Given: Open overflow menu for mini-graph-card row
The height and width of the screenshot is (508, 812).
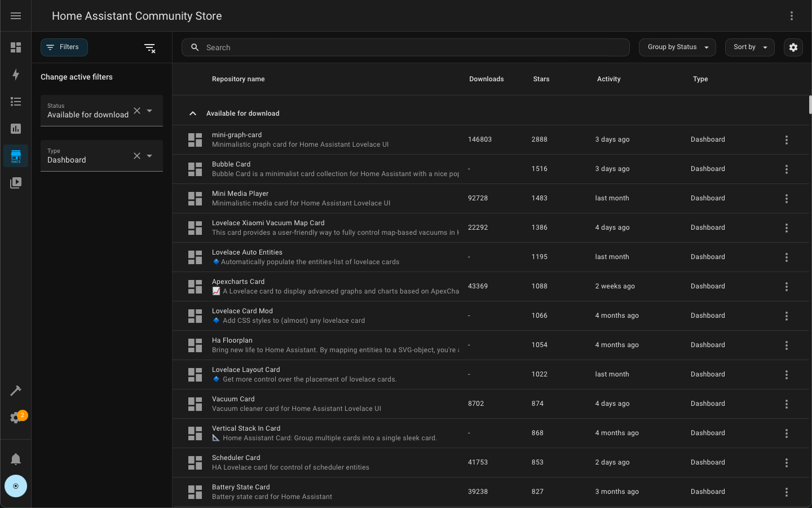Looking at the screenshot, I should (x=787, y=139).
